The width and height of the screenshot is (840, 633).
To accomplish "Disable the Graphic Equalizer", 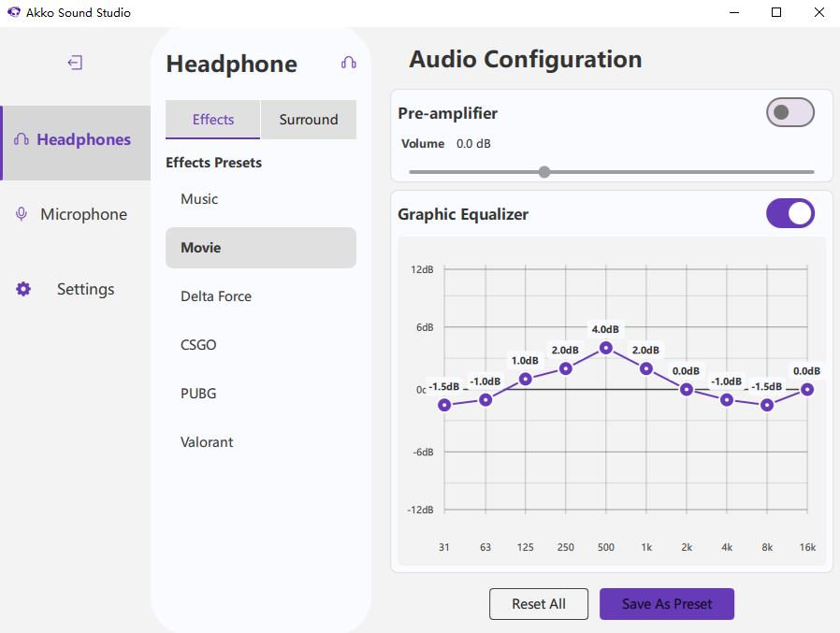I will [x=790, y=213].
